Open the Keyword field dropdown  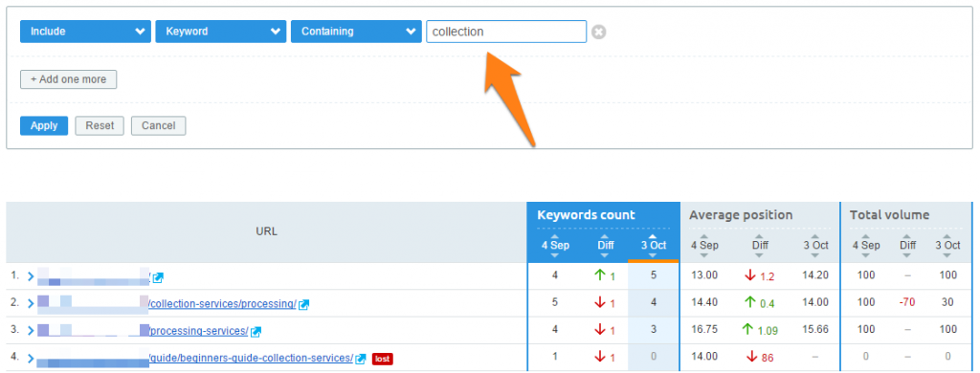click(x=221, y=32)
